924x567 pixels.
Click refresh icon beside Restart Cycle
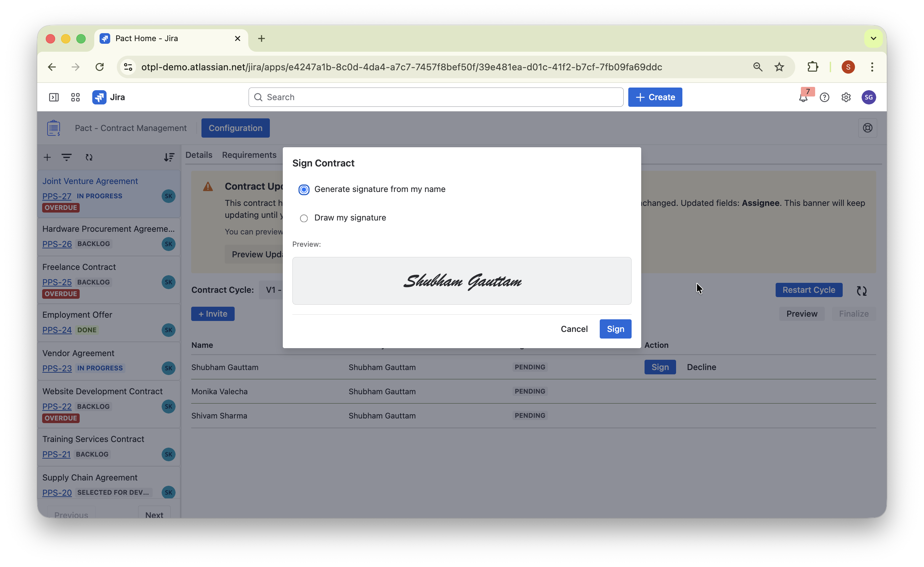[x=861, y=290]
